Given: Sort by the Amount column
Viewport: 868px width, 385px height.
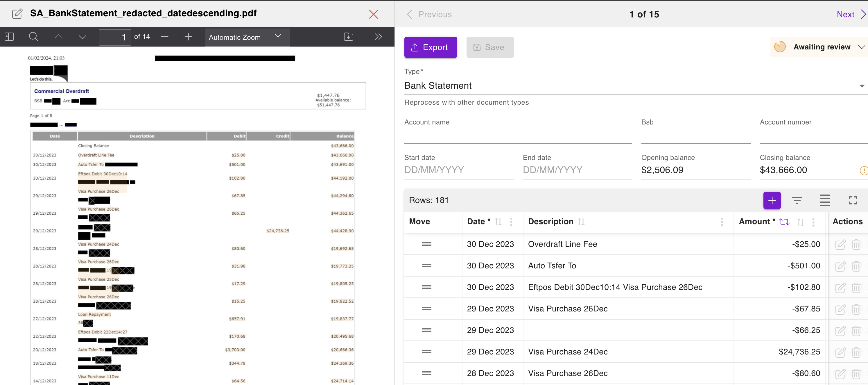Looking at the screenshot, I should 800,222.
